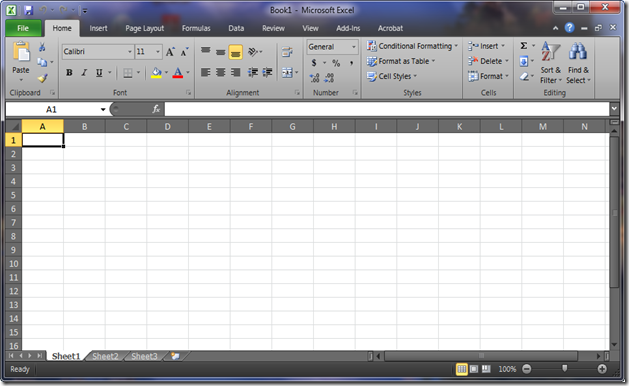
Task: Click the Clear eraser icon
Action: (524, 76)
